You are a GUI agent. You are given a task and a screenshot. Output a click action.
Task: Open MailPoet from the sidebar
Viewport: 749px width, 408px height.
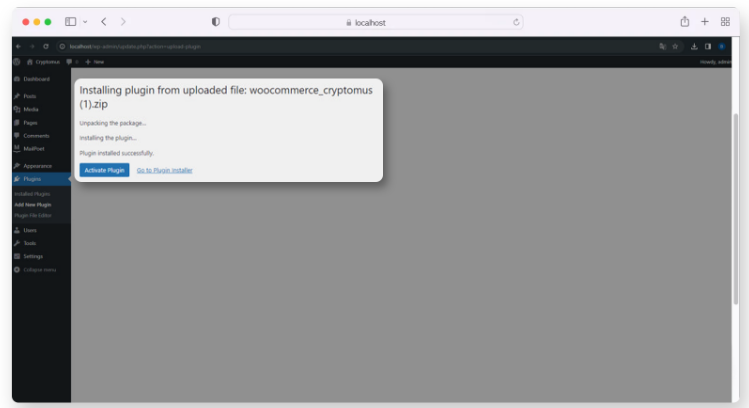click(x=33, y=148)
